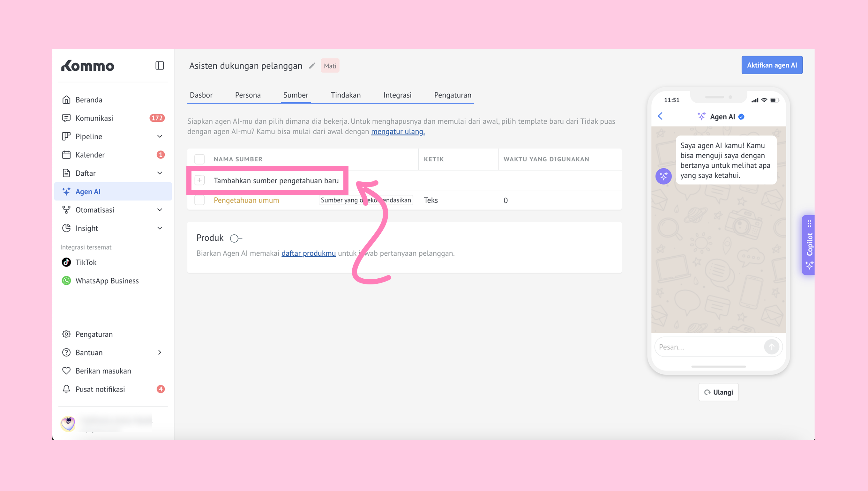Viewport: 868px width, 491px height.
Task: Follow the mengatur ulang link
Action: tap(398, 131)
